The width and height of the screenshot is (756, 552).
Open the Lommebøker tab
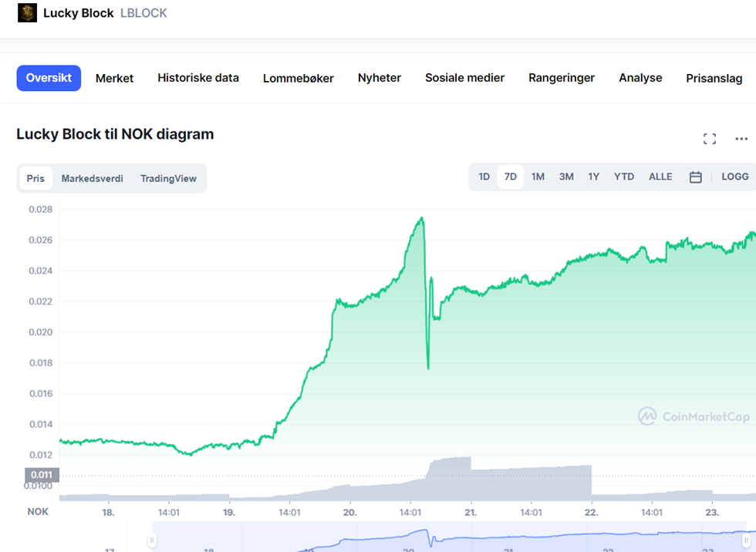tap(298, 79)
